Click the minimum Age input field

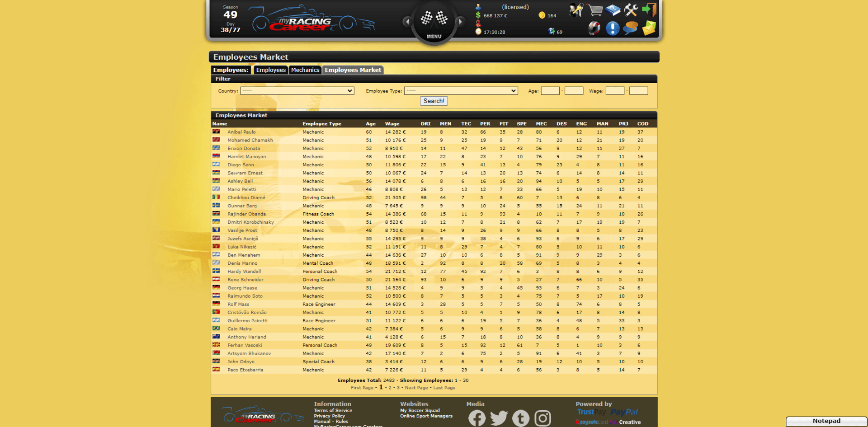tap(550, 91)
